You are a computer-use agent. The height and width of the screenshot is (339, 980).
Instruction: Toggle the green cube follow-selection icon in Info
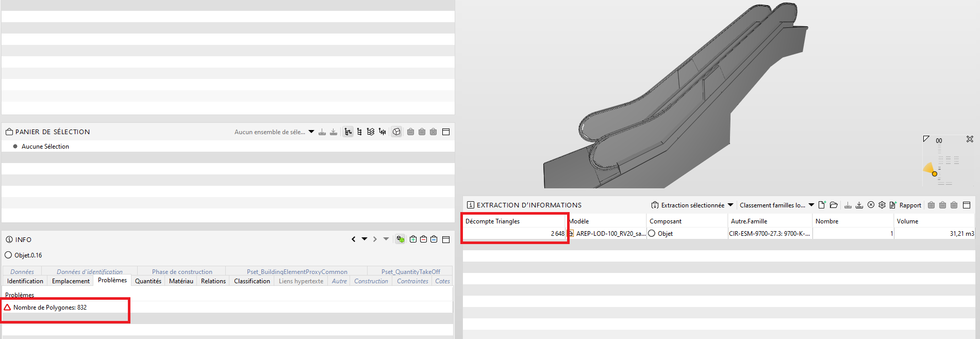pos(401,239)
